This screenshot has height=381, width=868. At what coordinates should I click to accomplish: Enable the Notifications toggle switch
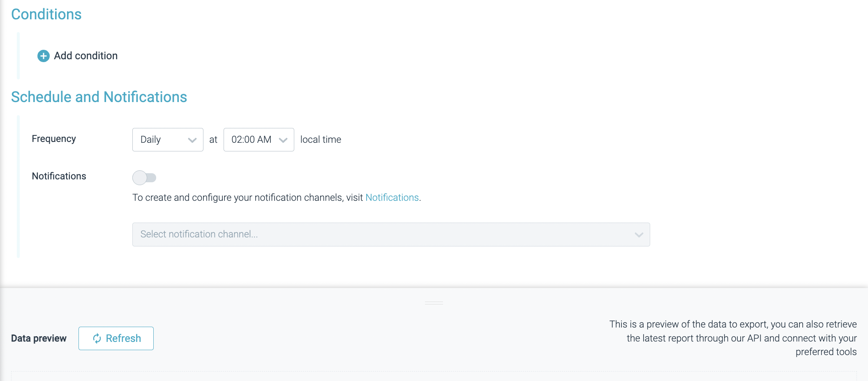(x=144, y=178)
